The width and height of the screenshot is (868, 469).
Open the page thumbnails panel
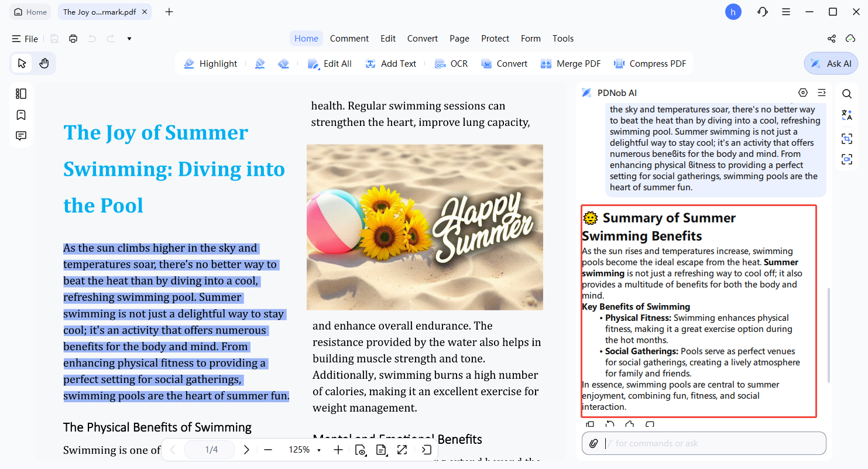point(21,94)
